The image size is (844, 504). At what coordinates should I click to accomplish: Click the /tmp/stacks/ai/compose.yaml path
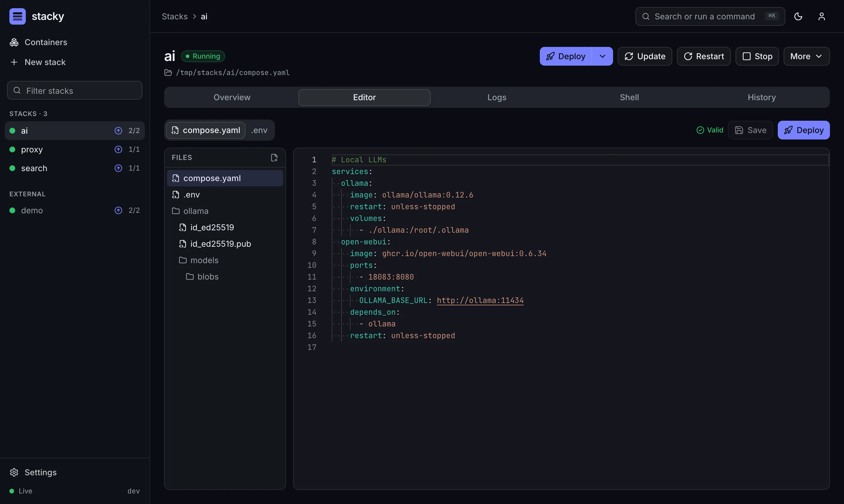(233, 72)
